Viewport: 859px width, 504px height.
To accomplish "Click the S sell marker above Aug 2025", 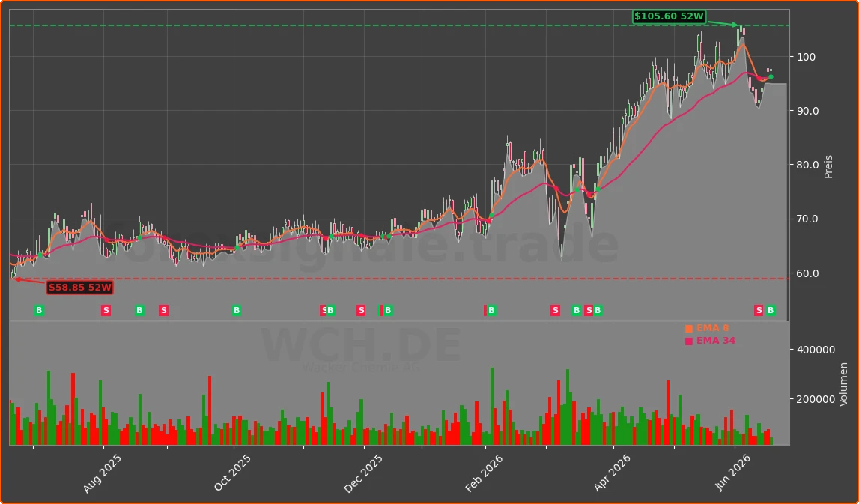I will 106,311.
